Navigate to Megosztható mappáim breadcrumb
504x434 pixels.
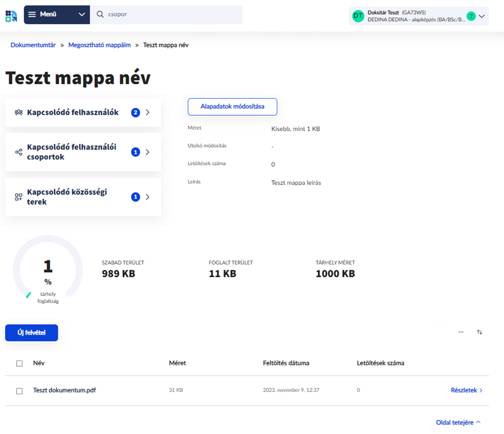pyautogui.click(x=99, y=45)
